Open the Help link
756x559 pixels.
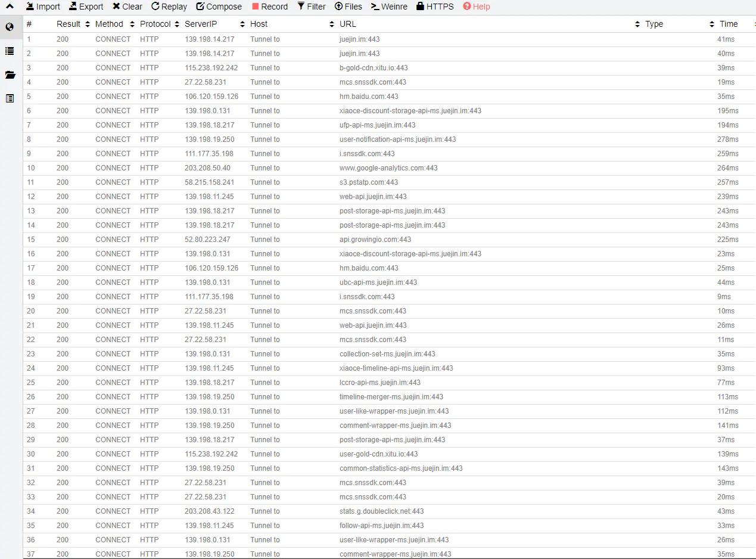477,7
